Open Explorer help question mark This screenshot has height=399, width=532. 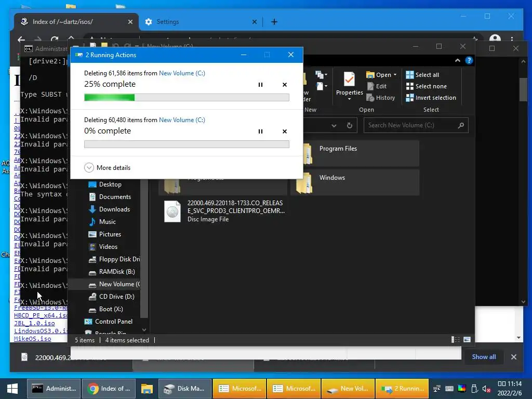click(469, 60)
